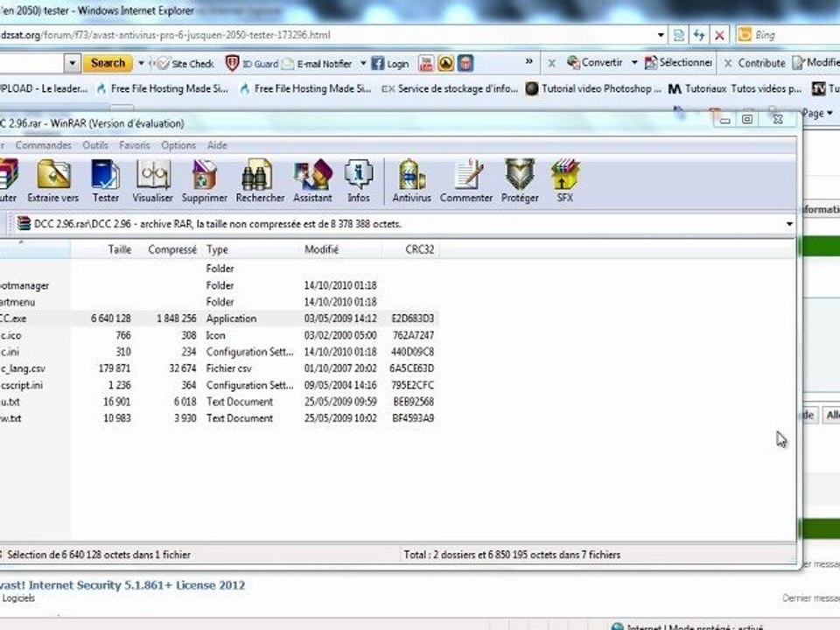Click the Site Check toolbar icon
This screenshot has height=630, width=840.
pyautogui.click(x=185, y=64)
